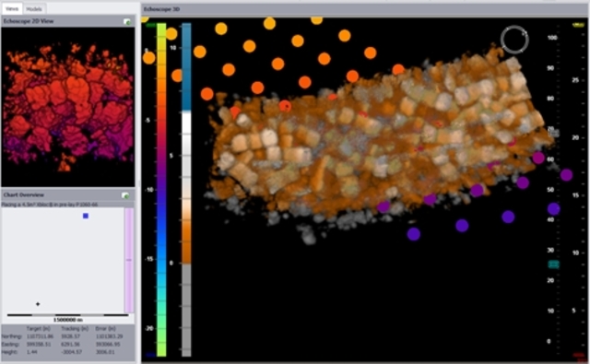Click the Echoscope 2D View sonar image

coord(67,107)
